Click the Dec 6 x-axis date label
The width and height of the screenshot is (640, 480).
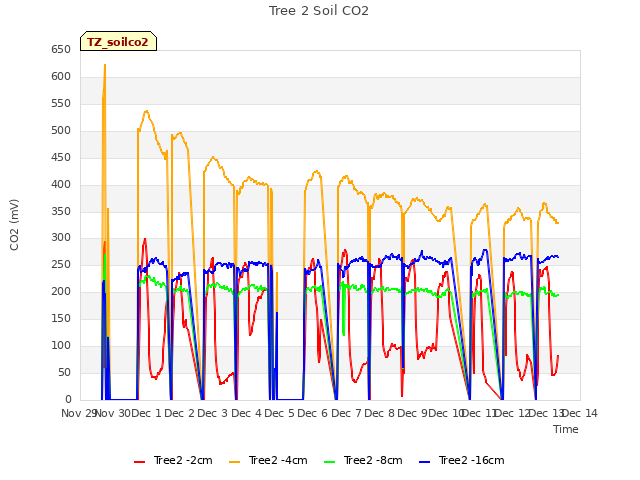[x=313, y=413]
